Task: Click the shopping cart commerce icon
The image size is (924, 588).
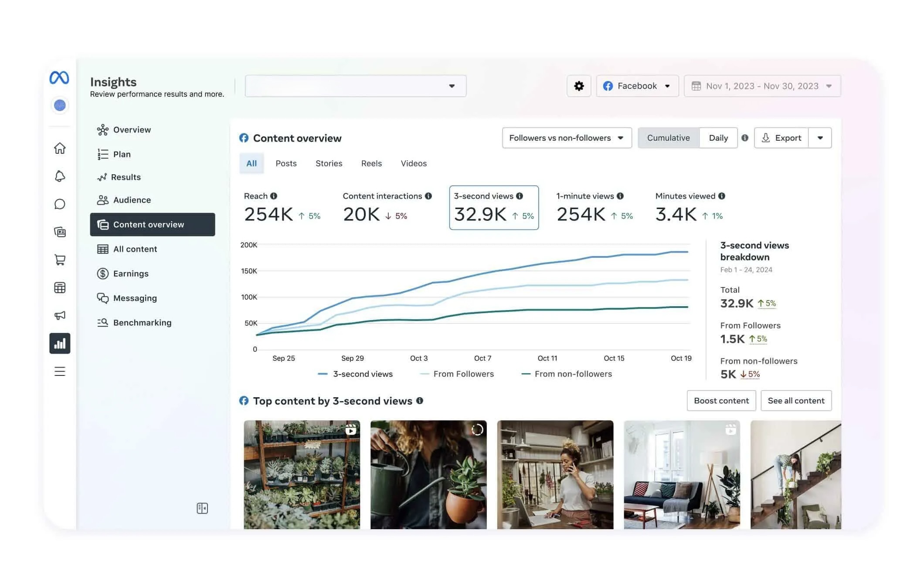Action: coord(60,260)
